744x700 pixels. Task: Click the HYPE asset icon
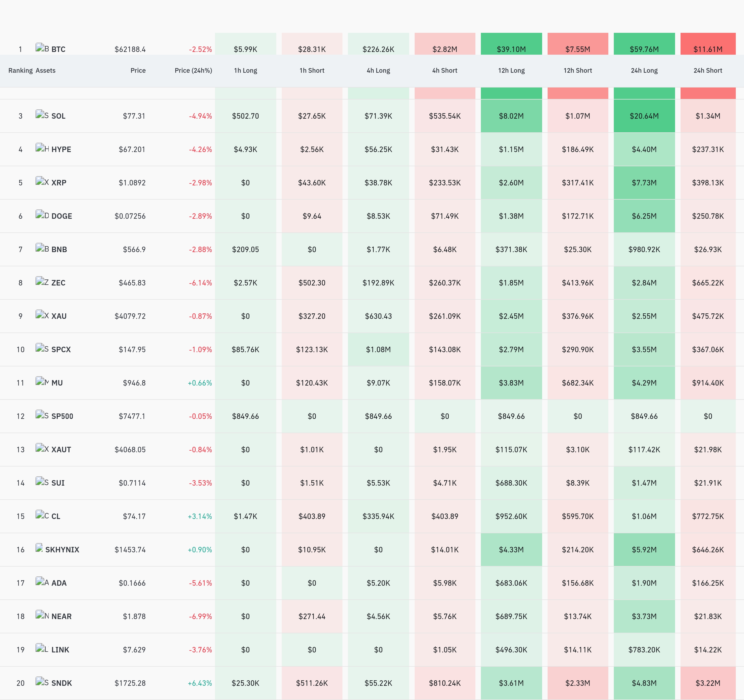click(42, 148)
